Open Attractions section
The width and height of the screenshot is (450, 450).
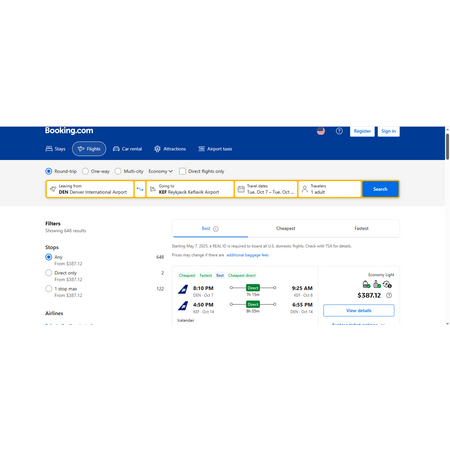(x=170, y=149)
